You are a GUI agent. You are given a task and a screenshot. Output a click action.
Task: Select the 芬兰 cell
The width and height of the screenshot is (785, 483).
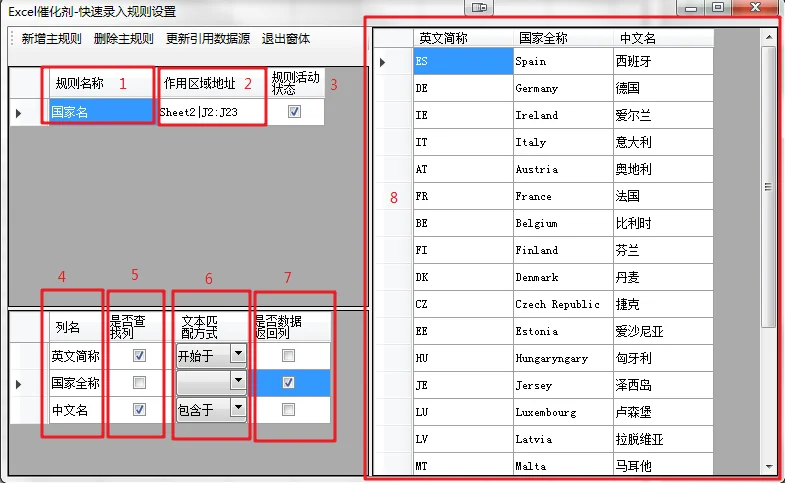[x=663, y=250]
